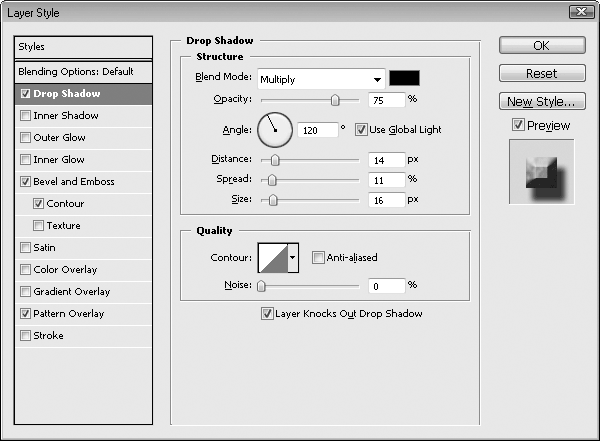Toggle Layer Knocks Out Drop Shadow
Screen dimensions: 600x441
coord(267,314)
